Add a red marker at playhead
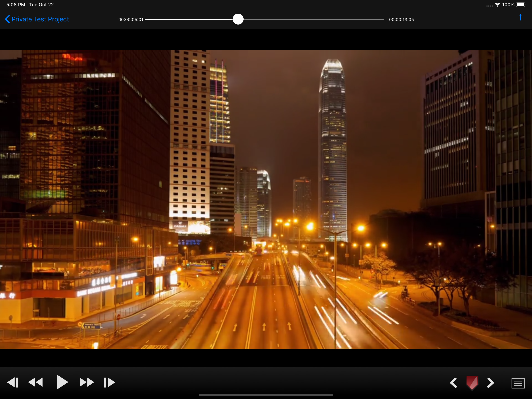Viewport: 532px width, 399px height. tap(472, 383)
